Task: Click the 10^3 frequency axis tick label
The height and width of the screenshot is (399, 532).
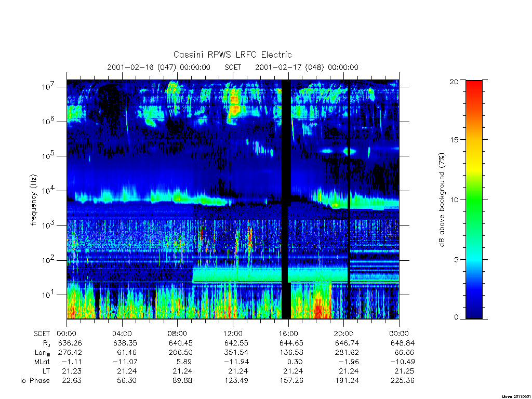Action: pos(48,225)
